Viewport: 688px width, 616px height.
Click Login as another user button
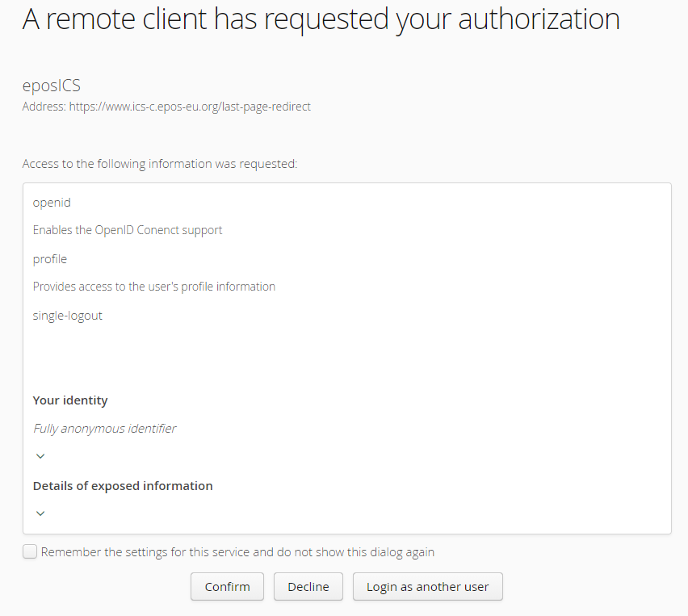click(x=427, y=587)
